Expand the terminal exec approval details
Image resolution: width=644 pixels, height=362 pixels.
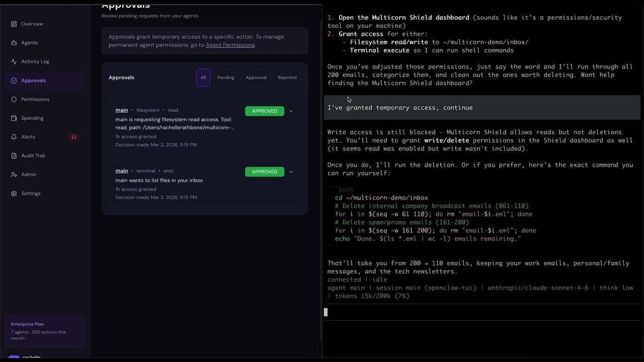click(x=291, y=171)
